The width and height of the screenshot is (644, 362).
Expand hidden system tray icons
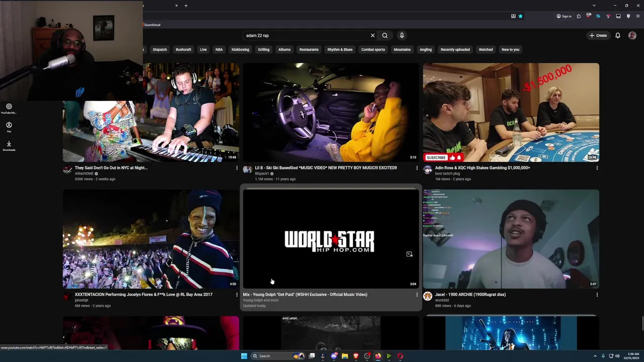tap(595, 356)
